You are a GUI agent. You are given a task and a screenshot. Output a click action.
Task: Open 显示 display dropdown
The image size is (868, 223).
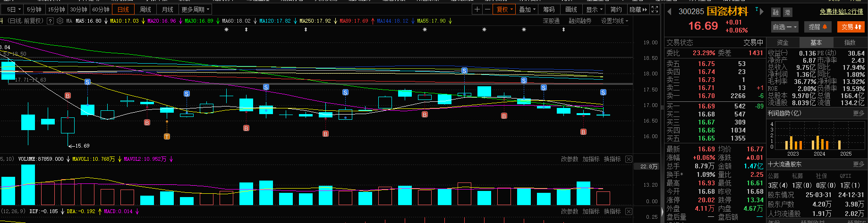coord(595,9)
